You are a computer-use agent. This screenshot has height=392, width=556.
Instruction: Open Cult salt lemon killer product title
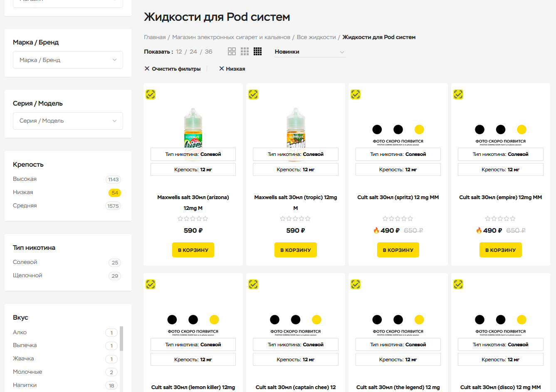point(193,387)
